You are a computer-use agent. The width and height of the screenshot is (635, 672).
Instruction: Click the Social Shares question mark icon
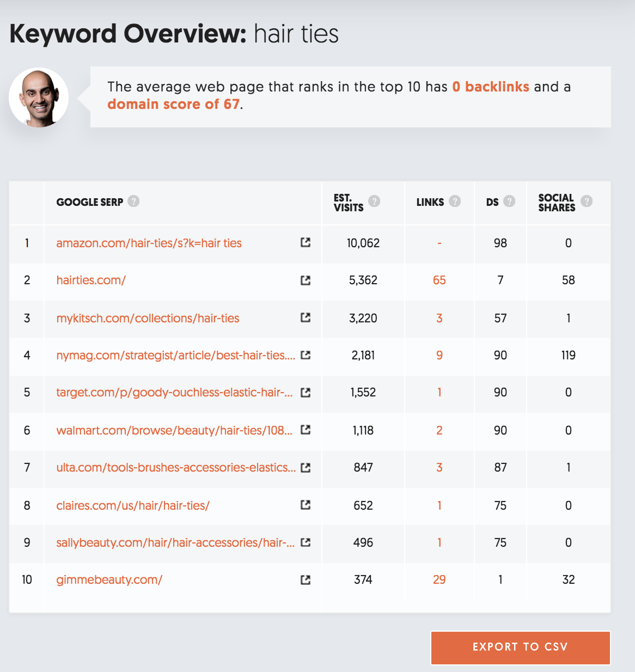tap(587, 201)
